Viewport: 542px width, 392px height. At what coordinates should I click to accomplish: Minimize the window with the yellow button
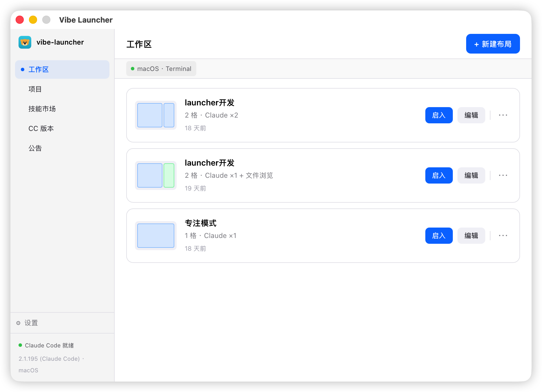tap(33, 20)
